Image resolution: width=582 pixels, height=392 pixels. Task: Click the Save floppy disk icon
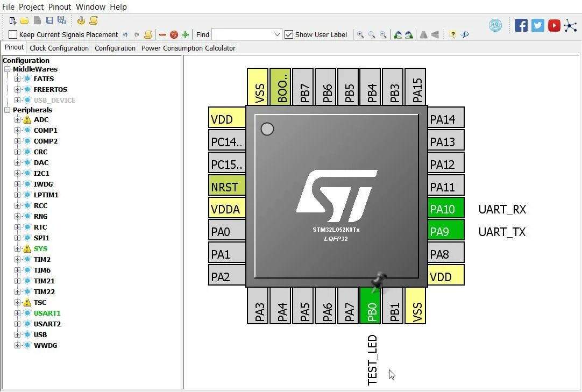pos(49,21)
